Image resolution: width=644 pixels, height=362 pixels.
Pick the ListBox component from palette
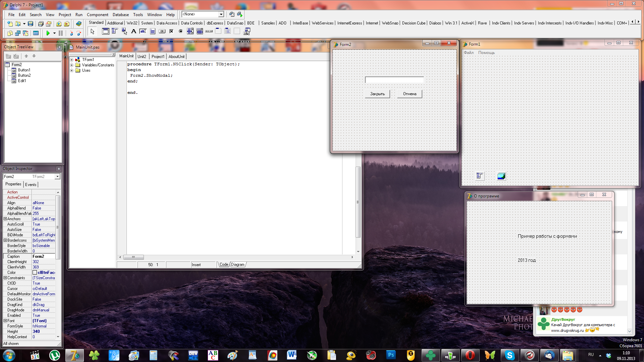pos(190,32)
